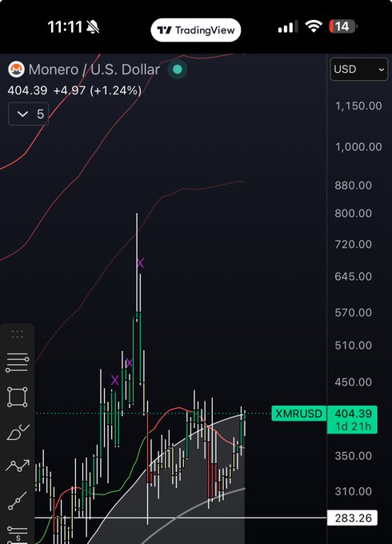Click the 880.00 price scale label

(353, 186)
